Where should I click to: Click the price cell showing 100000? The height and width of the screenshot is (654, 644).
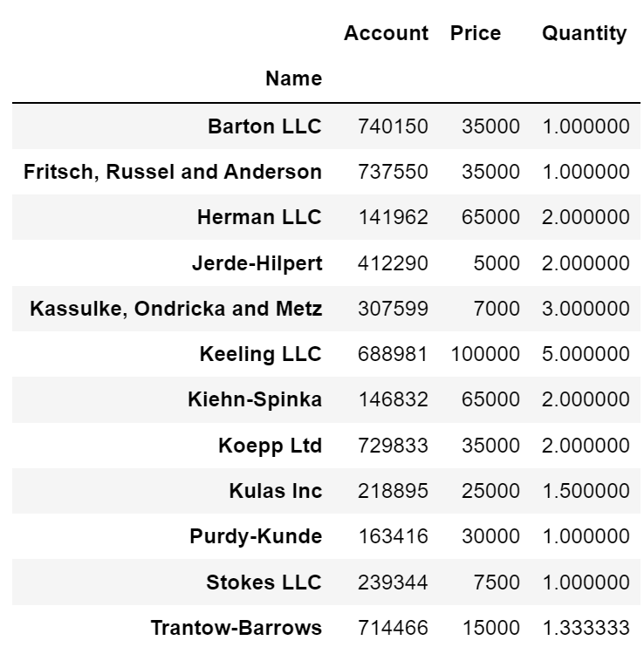tap(485, 354)
